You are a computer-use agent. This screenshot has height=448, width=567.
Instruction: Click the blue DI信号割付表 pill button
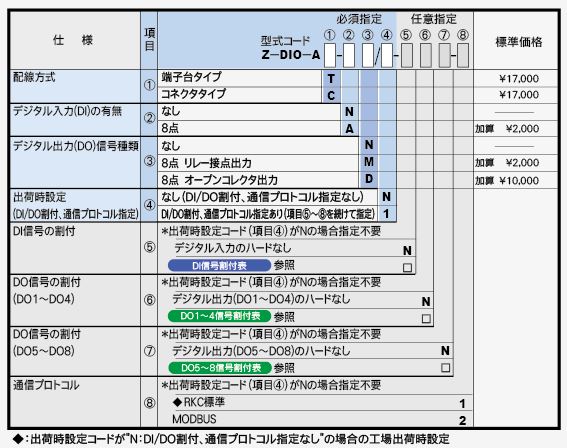click(219, 266)
